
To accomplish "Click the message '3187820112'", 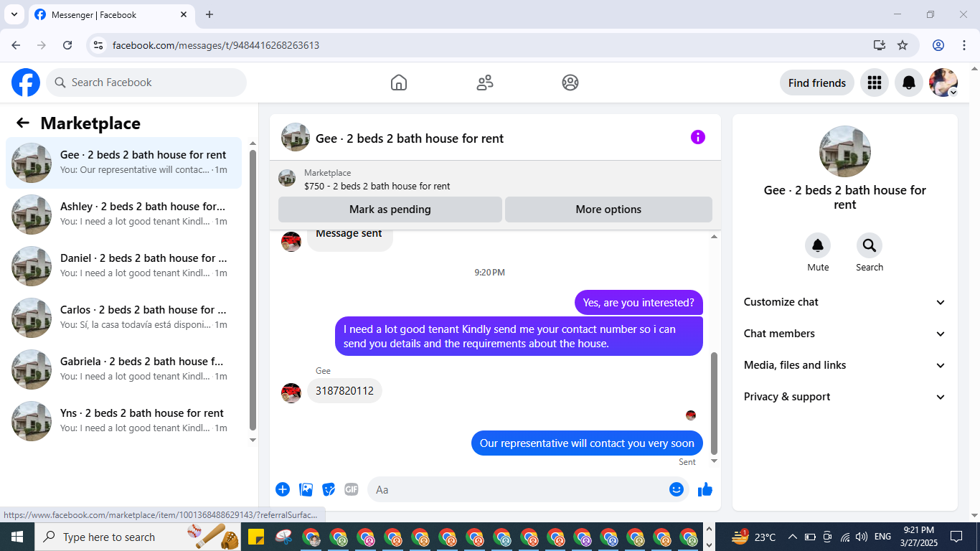I will 344,391.
